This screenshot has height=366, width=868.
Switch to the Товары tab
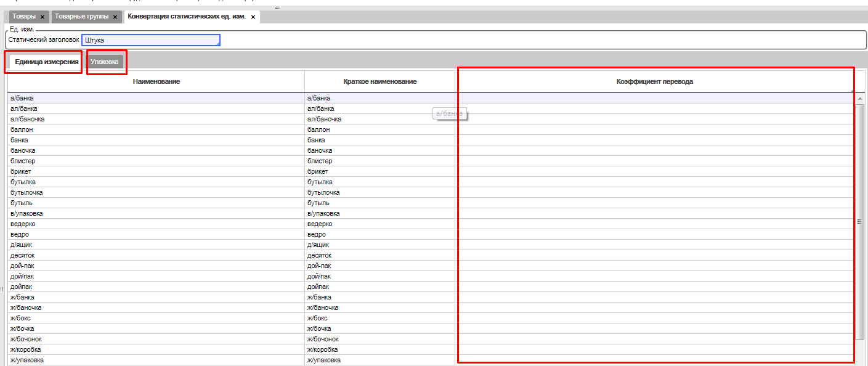point(25,17)
